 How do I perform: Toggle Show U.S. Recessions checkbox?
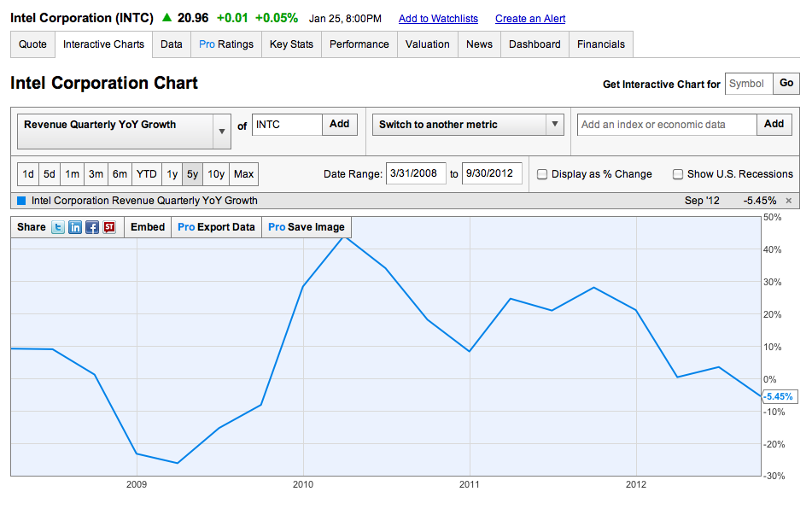pos(678,174)
